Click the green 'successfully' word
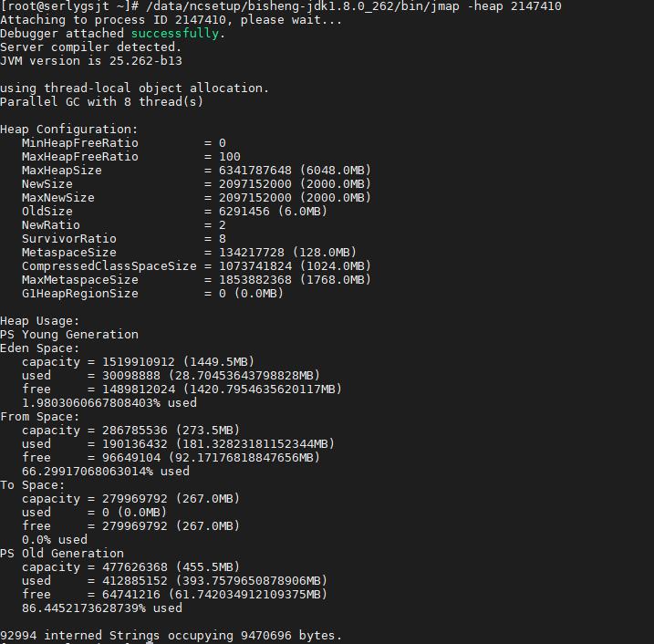Viewport: 654px width, 644px height. [175, 34]
